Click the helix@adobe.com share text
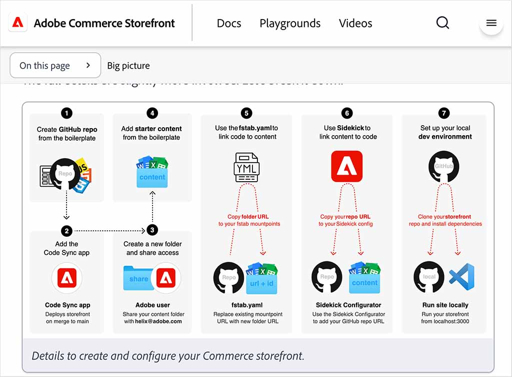 (153, 318)
